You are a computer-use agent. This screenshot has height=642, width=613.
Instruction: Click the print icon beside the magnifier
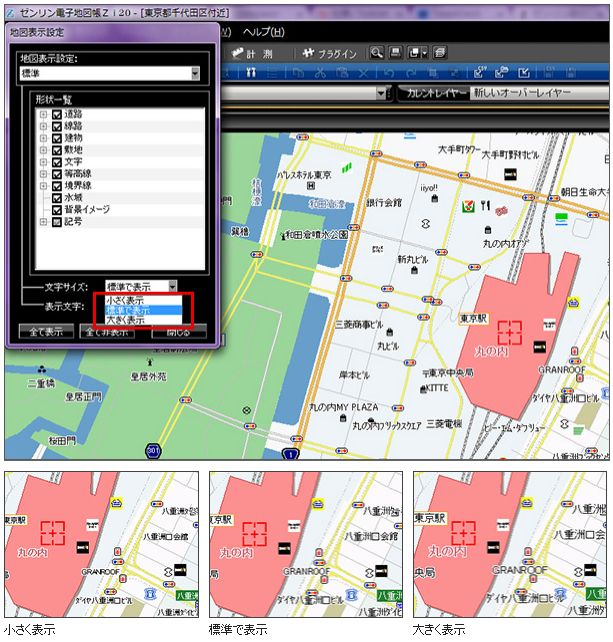pos(395,53)
